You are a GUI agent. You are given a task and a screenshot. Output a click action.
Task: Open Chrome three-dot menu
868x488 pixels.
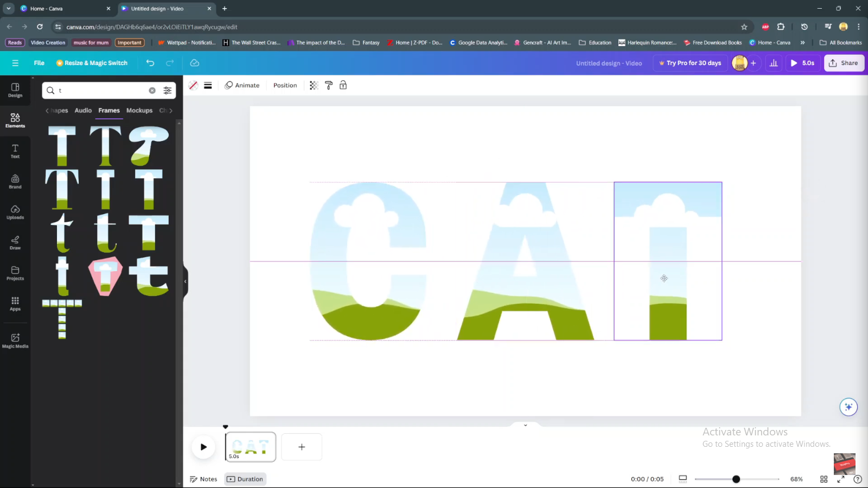point(858,27)
